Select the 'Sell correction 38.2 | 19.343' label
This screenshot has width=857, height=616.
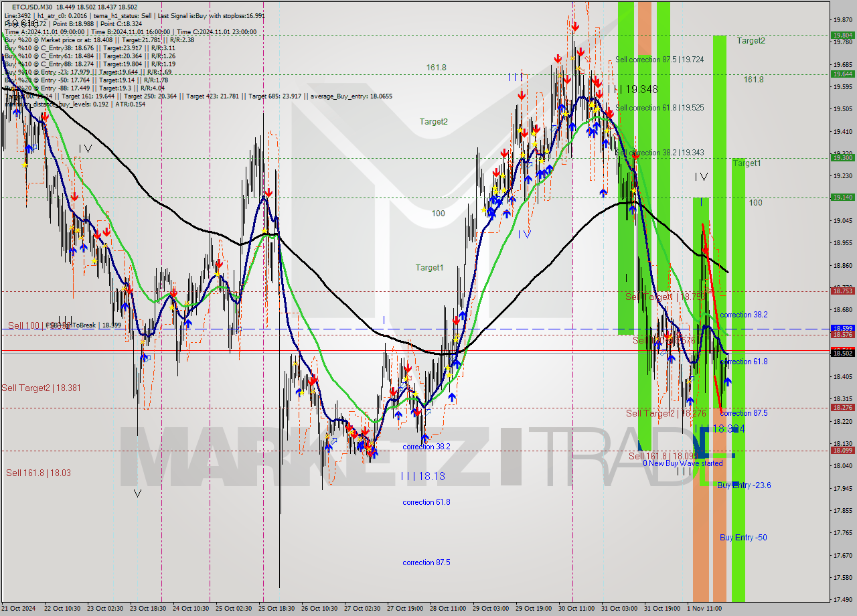[x=659, y=153]
